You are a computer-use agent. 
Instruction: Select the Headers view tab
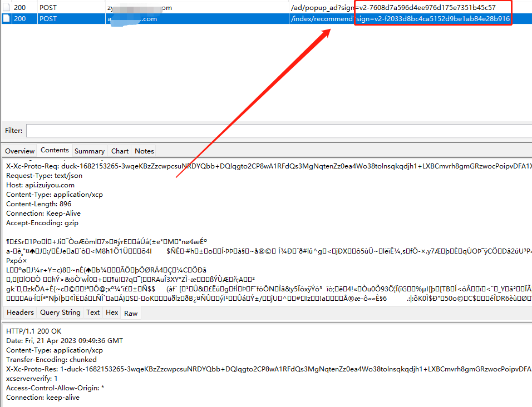tap(20, 312)
